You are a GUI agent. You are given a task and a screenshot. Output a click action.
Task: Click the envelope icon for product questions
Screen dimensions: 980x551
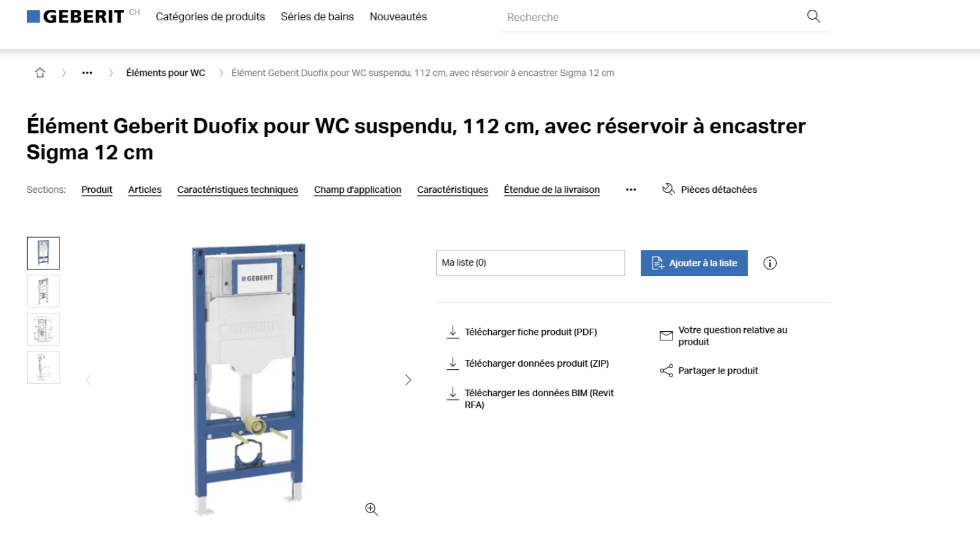(x=665, y=335)
